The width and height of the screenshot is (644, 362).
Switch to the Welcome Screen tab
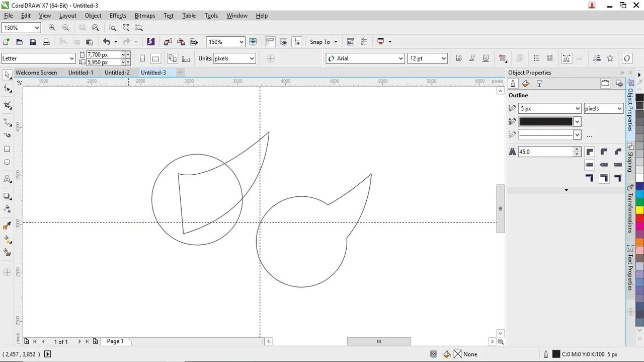36,73
